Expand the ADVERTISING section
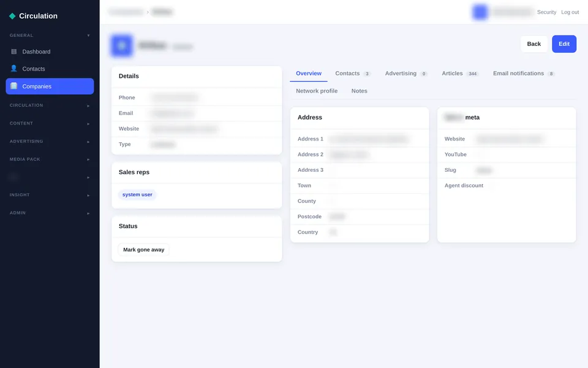The height and width of the screenshot is (368, 588). coord(50,141)
